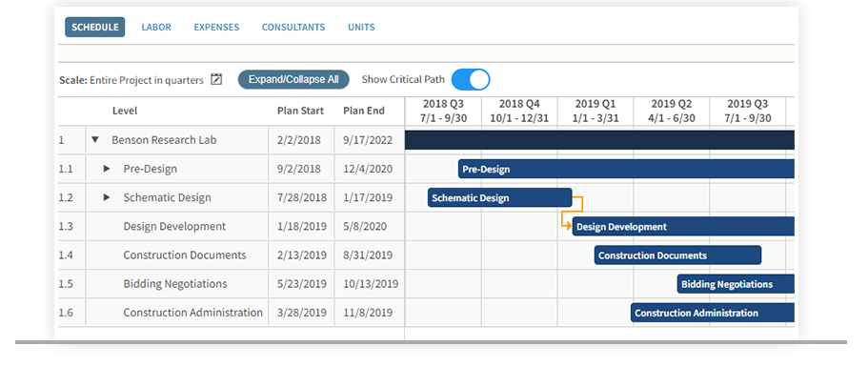Click the Expand/Collapse All button
The height and width of the screenshot is (367, 868).
pyautogui.click(x=293, y=80)
